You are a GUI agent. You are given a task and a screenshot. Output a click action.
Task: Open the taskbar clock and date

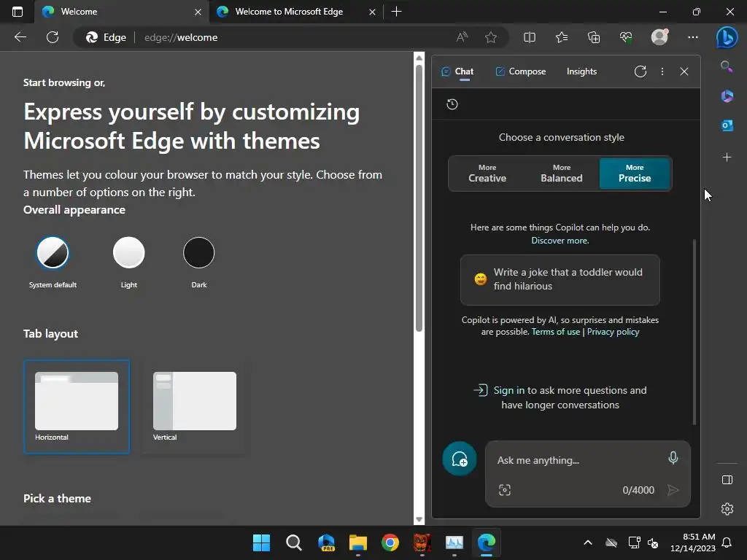692,542
